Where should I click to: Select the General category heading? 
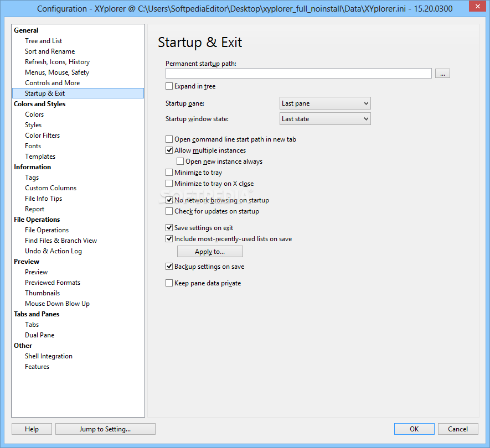pyautogui.click(x=26, y=30)
